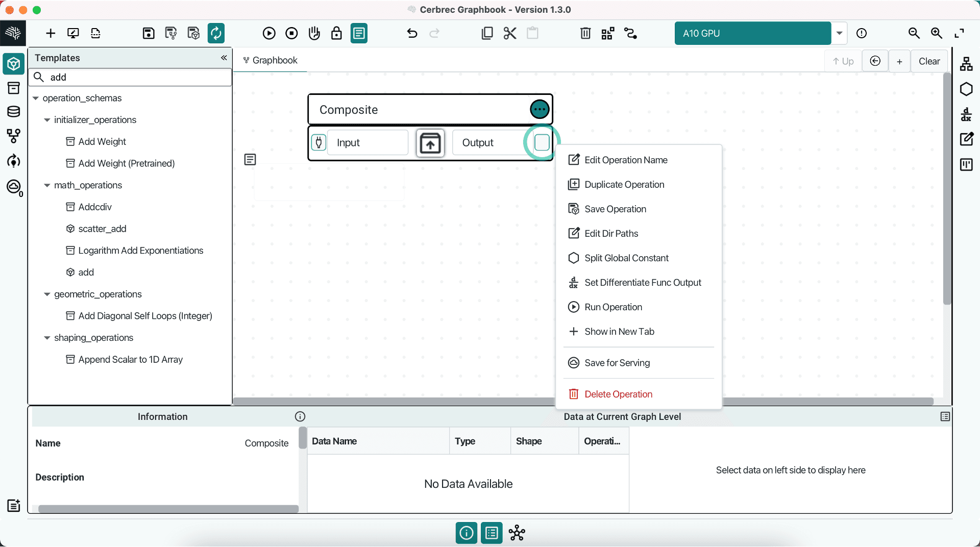
Task: Click the zoom out magnifier icon
Action: [914, 34]
